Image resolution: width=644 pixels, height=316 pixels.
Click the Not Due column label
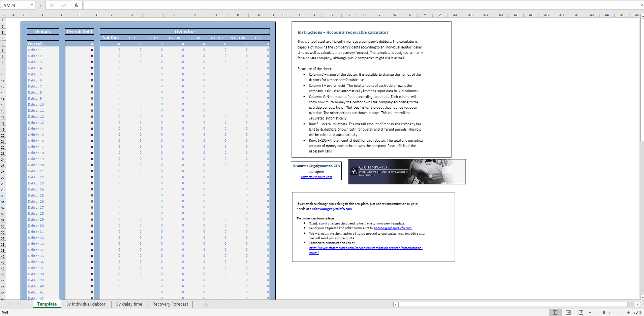coord(111,38)
